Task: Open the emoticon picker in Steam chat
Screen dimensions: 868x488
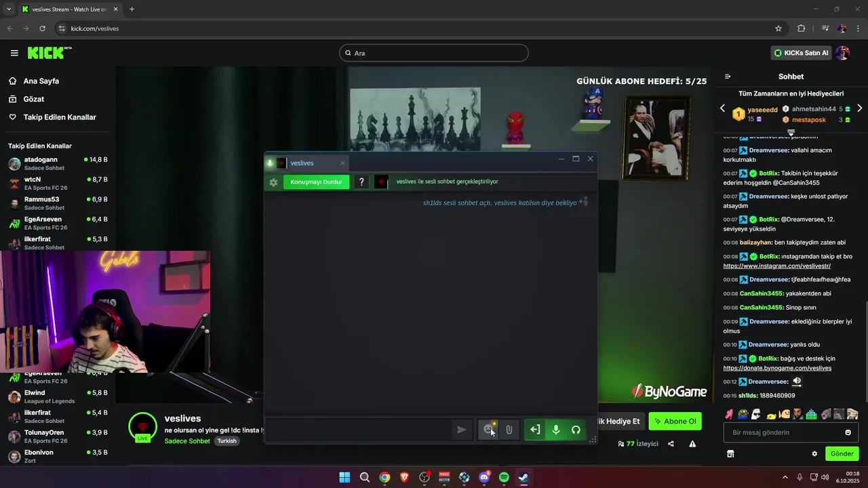Action: click(x=488, y=429)
